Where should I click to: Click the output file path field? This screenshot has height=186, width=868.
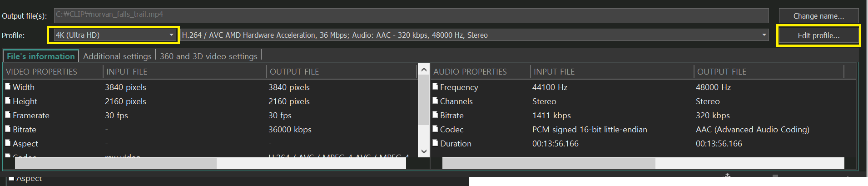click(411, 15)
